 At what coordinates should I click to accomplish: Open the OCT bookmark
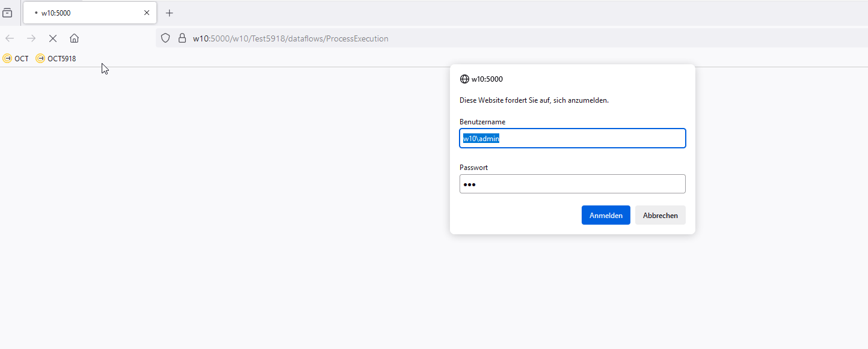[x=16, y=58]
